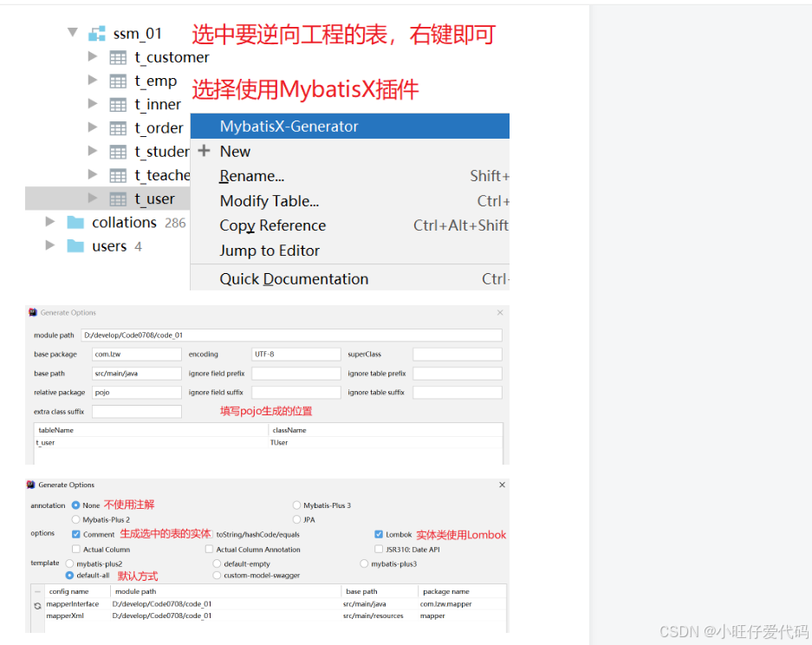
Task: Expand the t_emp table node
Action: (x=93, y=80)
